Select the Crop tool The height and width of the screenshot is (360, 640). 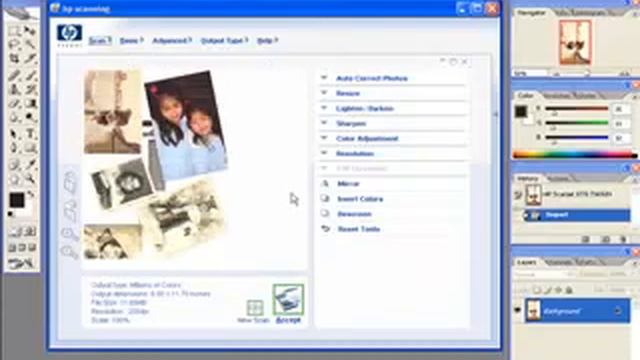pos(14,59)
